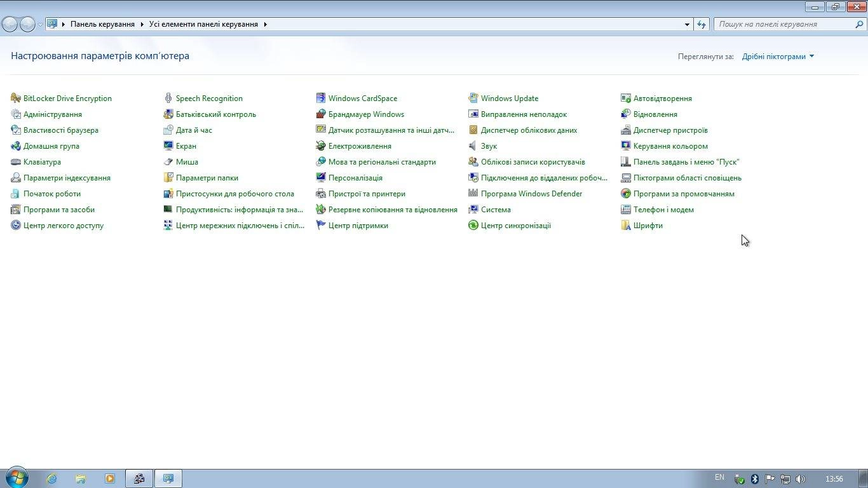Open Виправлення неполадок link
This screenshot has width=868, height=488.
pyautogui.click(x=524, y=114)
